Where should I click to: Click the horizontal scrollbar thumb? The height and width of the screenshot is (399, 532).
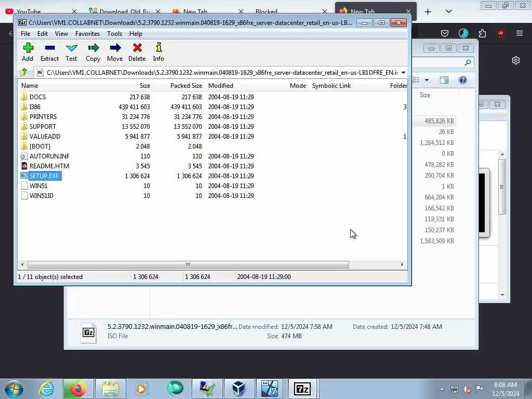[x=188, y=264]
